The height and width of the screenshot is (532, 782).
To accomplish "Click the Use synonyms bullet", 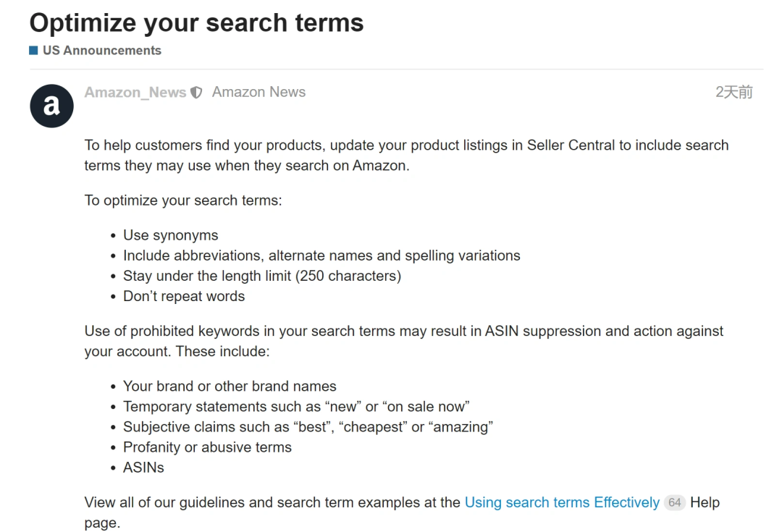I will (170, 235).
